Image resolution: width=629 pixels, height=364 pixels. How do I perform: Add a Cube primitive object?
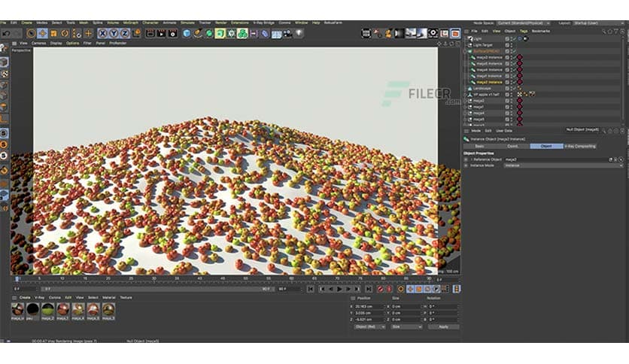click(187, 34)
